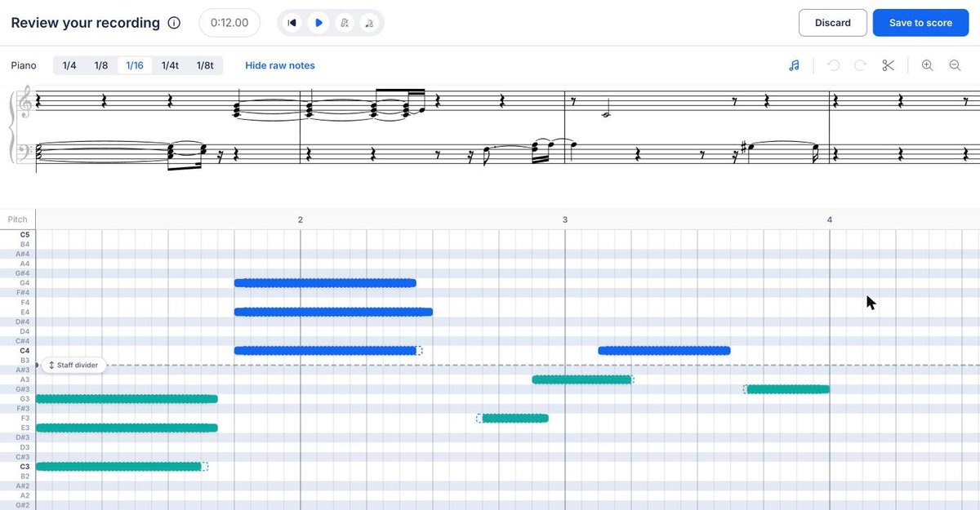Click measure 3 marker in timeline ruler
The image size is (980, 510).
[x=565, y=220]
